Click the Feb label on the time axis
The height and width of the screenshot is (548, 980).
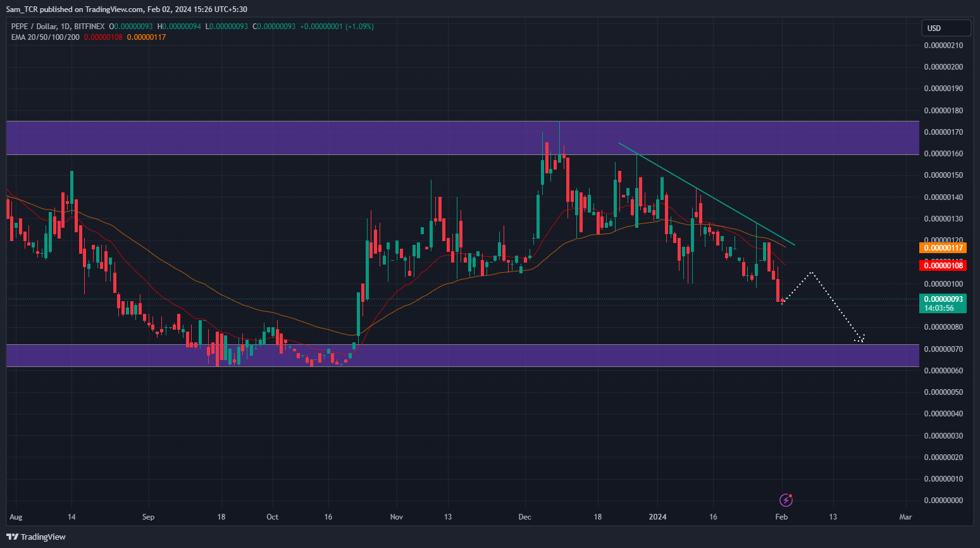click(x=782, y=517)
